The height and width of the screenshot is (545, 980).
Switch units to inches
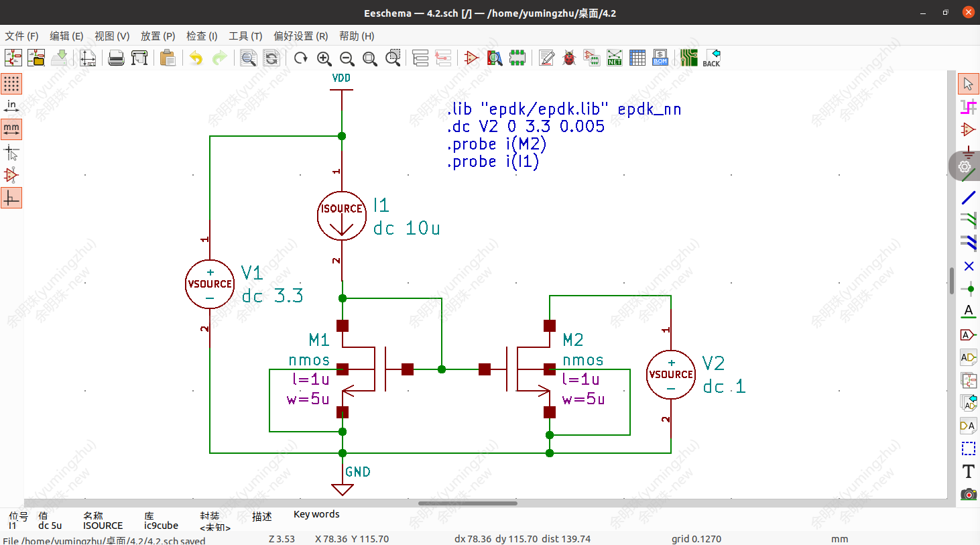[11, 106]
